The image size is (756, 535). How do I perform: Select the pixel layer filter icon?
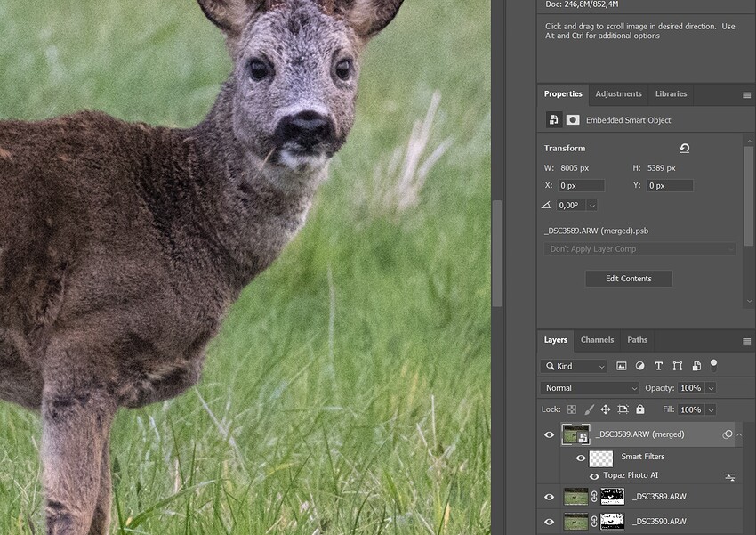click(x=622, y=366)
